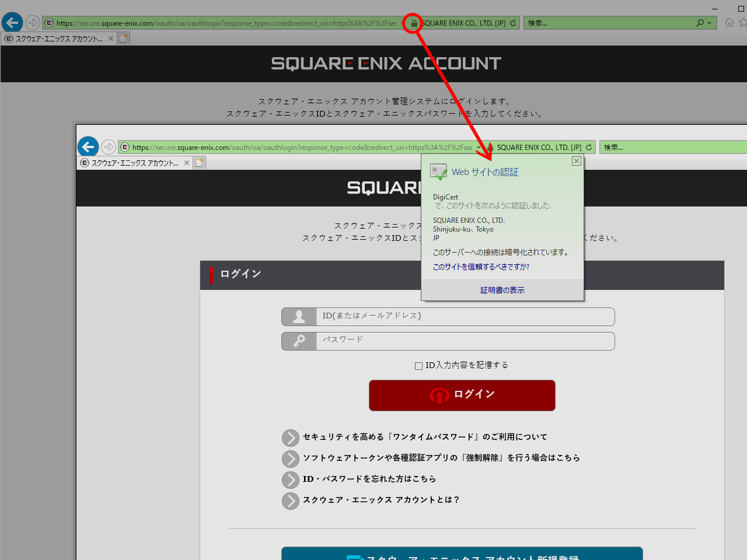Maximize the outer browser window

741,9
